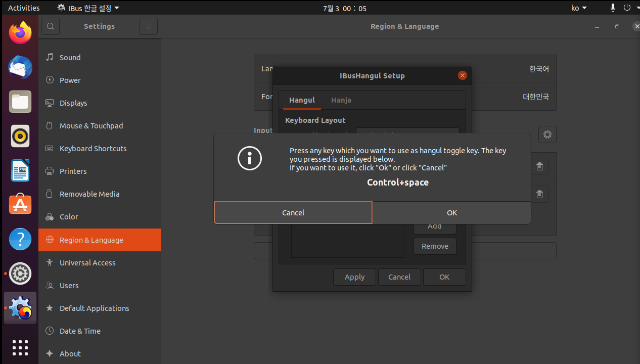
Task: Launch LibreOffice Writer from the dock
Action: [20, 170]
